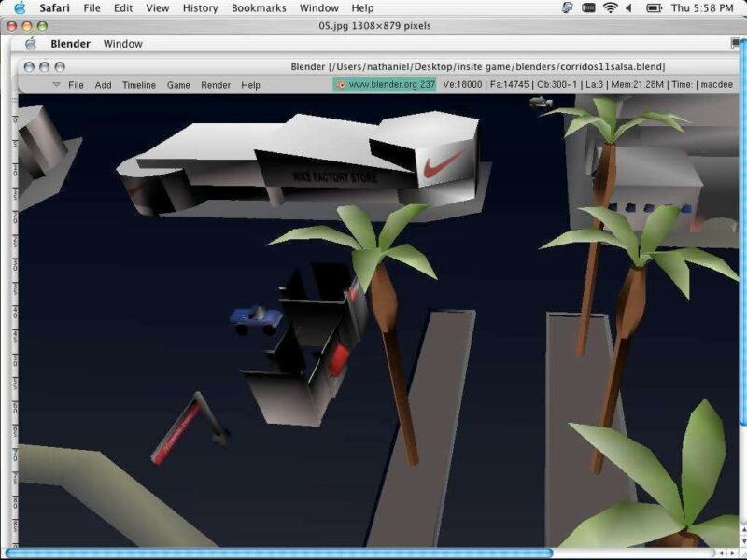Click the bold Blender application menu
Screen dimensions: 747x560
pyautogui.click(x=71, y=44)
